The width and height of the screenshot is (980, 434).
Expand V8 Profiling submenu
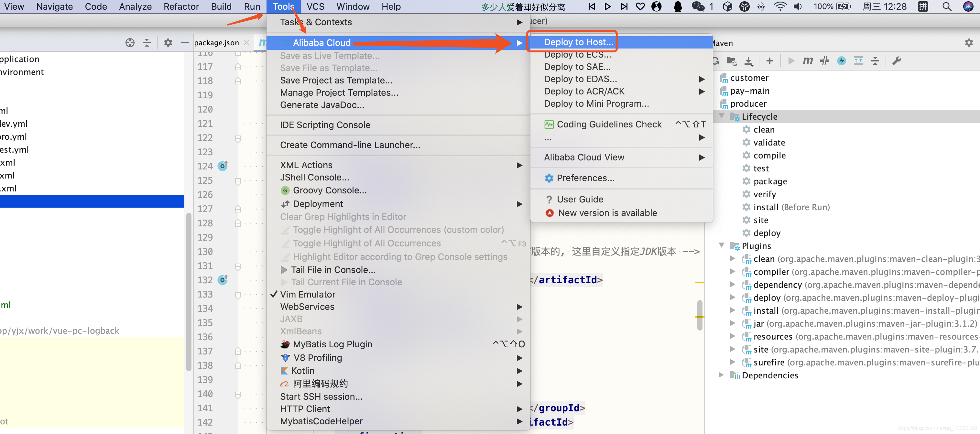tap(398, 358)
